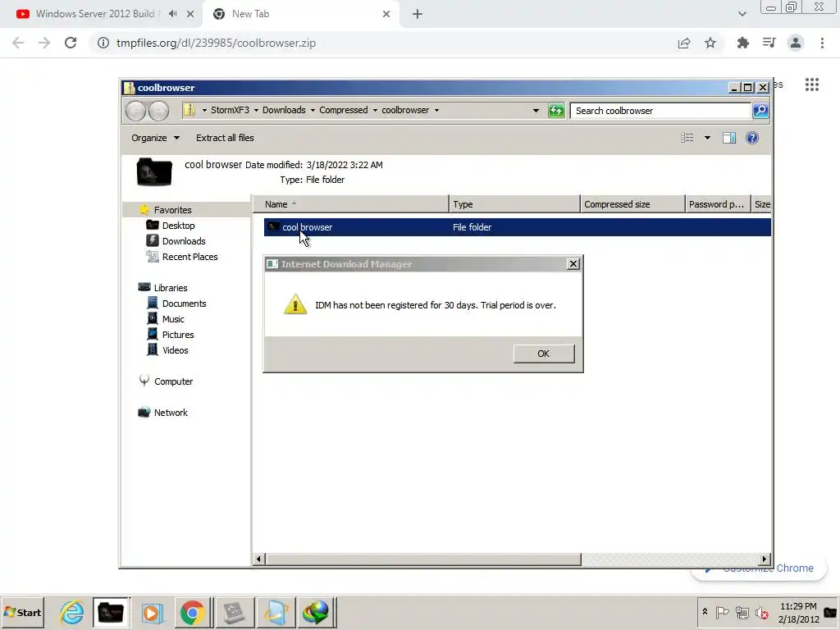The image size is (840, 630).
Task: Bookmark this page with the star icon
Action: [x=710, y=43]
